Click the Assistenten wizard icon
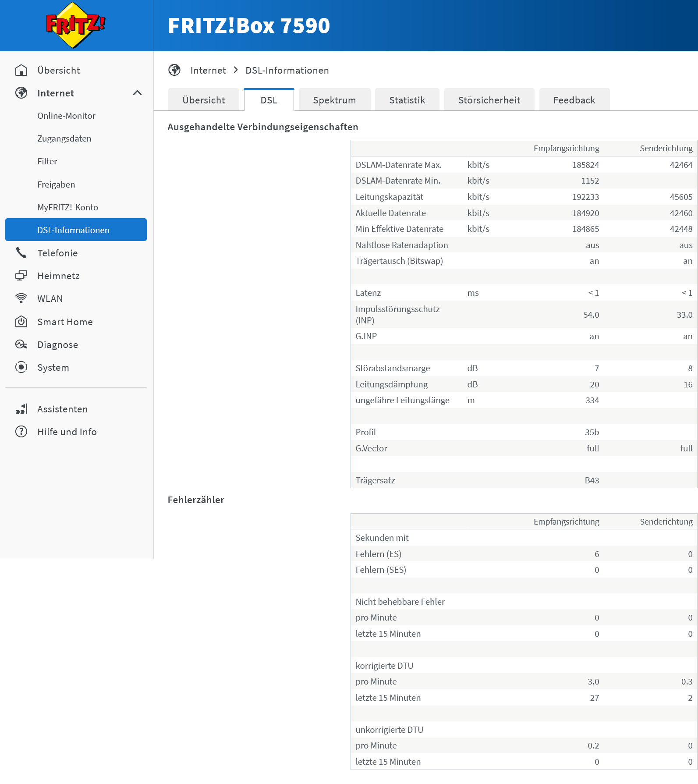The image size is (698, 784). (x=21, y=409)
